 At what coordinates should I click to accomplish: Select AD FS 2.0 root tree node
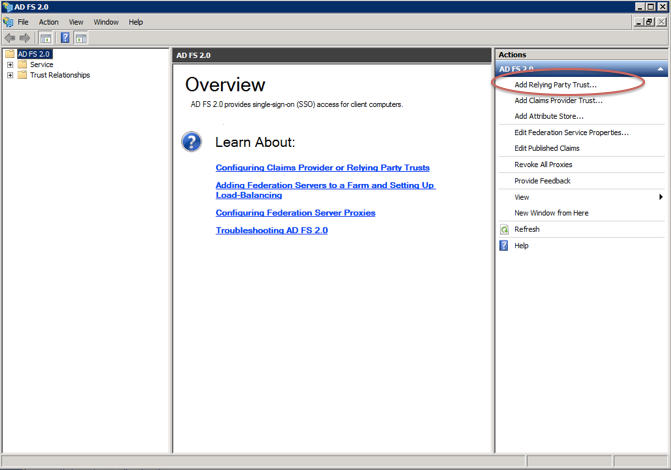(x=33, y=54)
